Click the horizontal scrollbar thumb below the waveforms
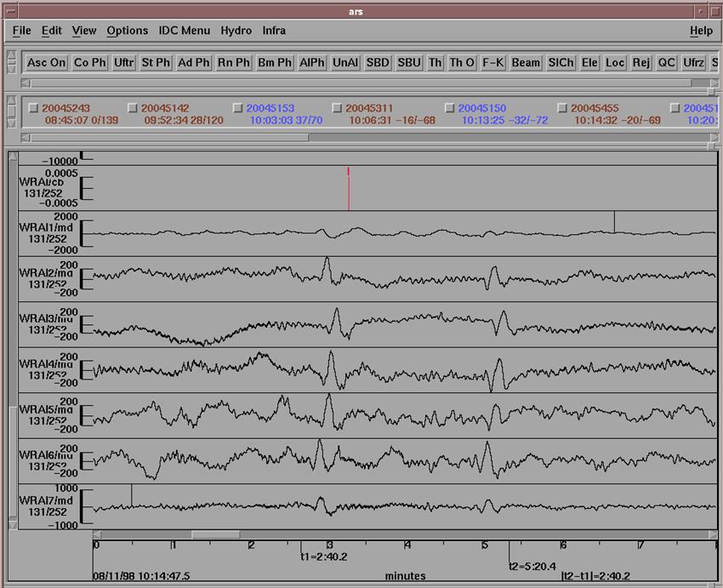 215,534
